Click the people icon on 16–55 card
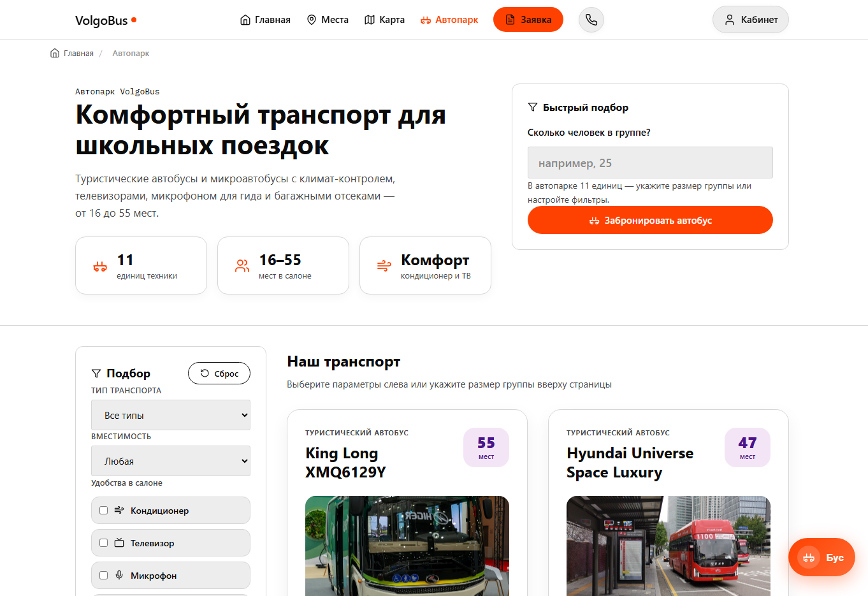 242,266
